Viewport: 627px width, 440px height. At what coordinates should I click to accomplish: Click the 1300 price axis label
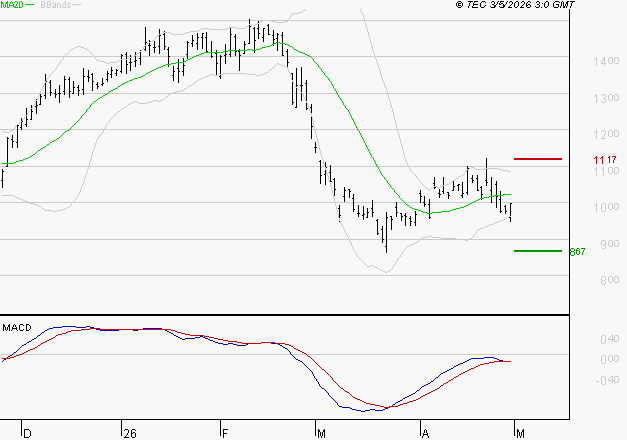tap(606, 98)
